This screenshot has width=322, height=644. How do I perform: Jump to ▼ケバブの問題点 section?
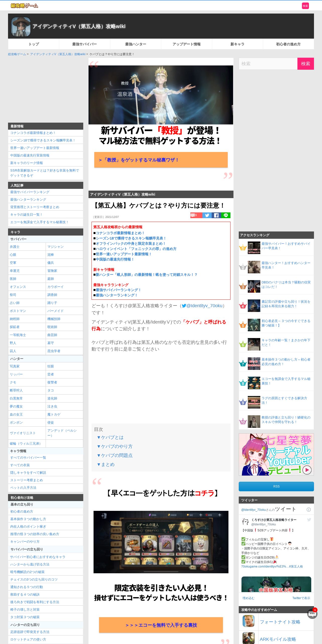point(115,455)
